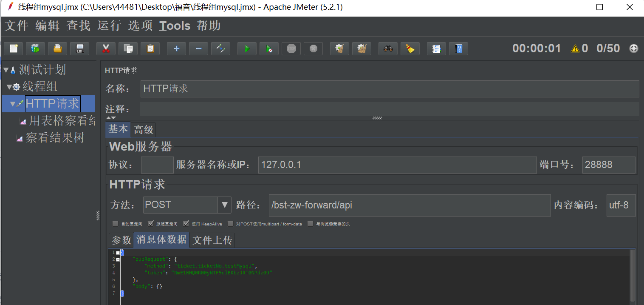Open search with binoculars icon
This screenshot has height=305, width=644.
388,48
